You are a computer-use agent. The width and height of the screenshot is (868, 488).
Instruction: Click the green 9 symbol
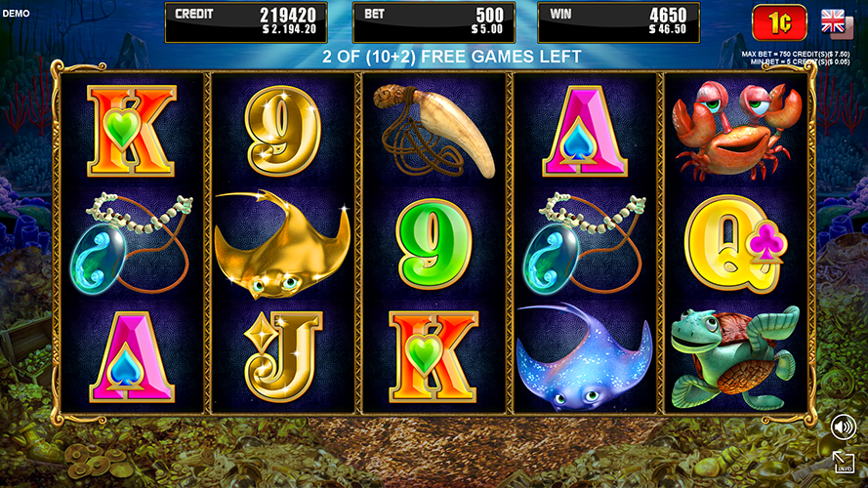pyautogui.click(x=434, y=244)
